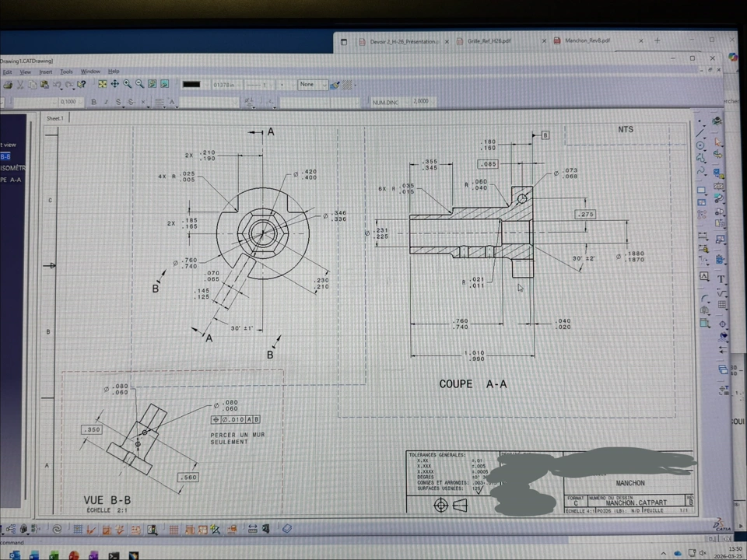Open the View menu
The width and height of the screenshot is (747, 560).
[25, 72]
